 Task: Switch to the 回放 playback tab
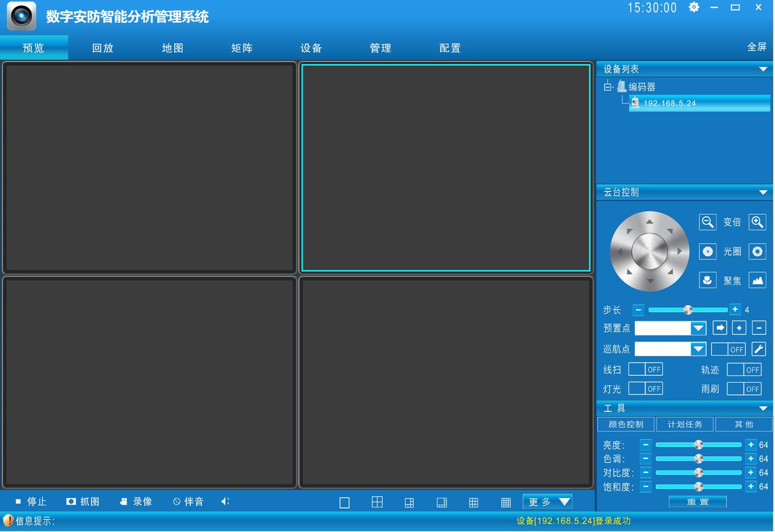tap(103, 48)
